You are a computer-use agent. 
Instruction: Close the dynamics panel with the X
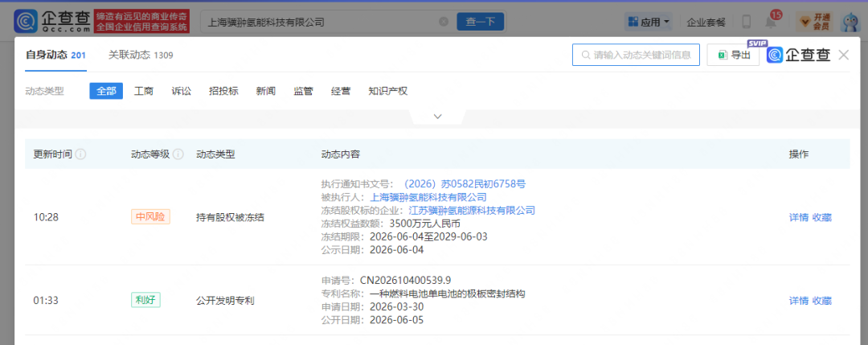[x=844, y=55]
